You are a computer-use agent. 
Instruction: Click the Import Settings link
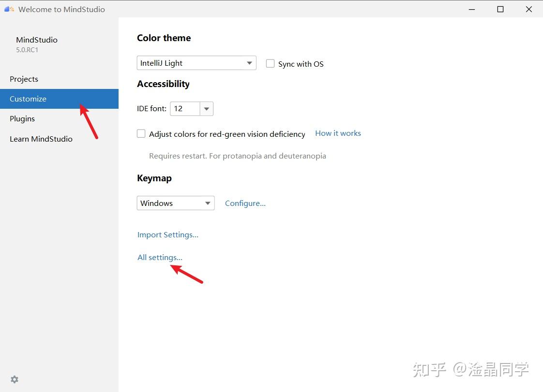[x=168, y=234]
